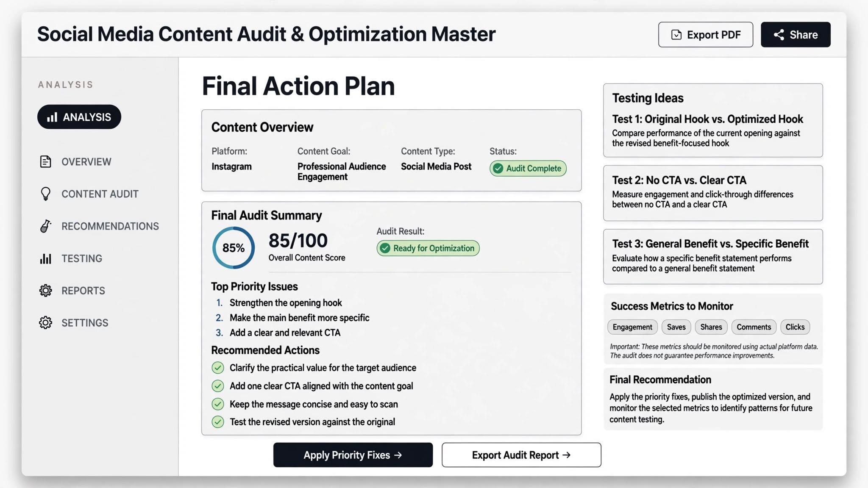868x488 pixels.
Task: Click the Overview document icon
Action: click(45, 162)
